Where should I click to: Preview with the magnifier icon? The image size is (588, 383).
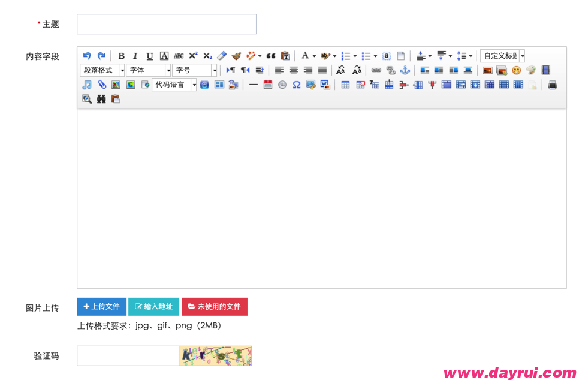pyautogui.click(x=87, y=99)
